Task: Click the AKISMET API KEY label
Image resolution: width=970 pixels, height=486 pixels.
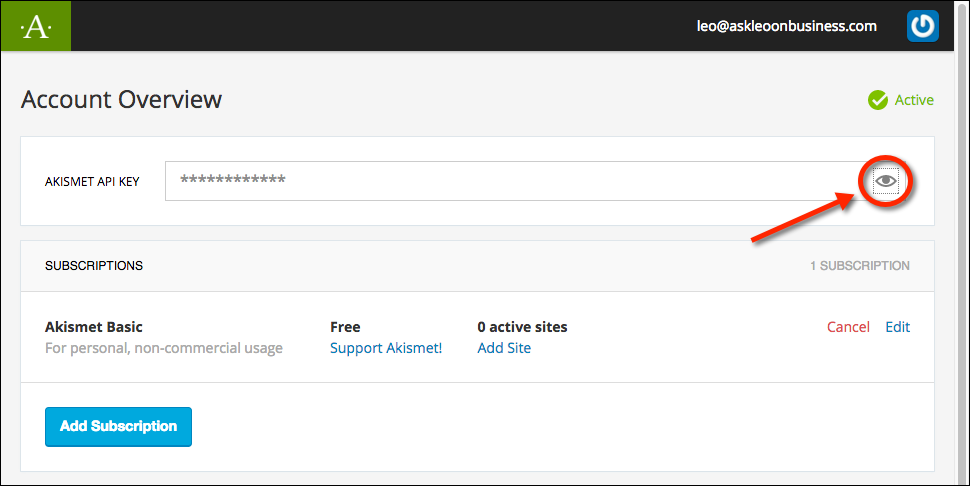Action: coord(92,182)
